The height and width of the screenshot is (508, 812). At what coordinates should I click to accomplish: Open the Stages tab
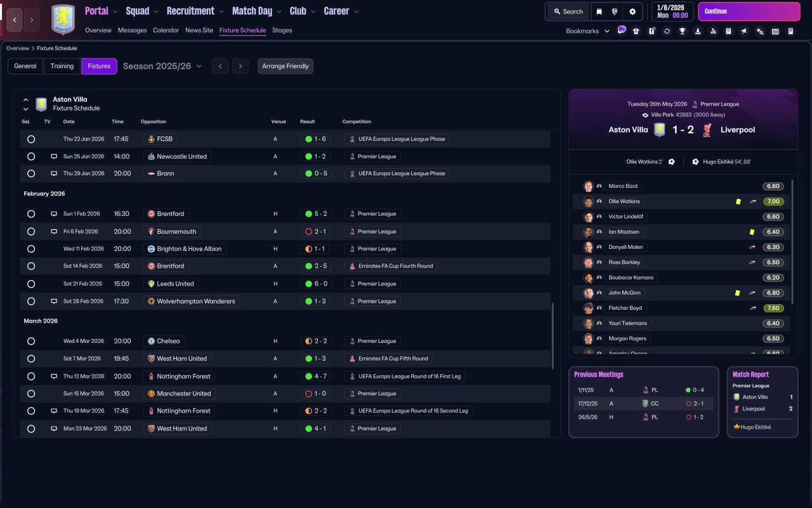pos(282,30)
